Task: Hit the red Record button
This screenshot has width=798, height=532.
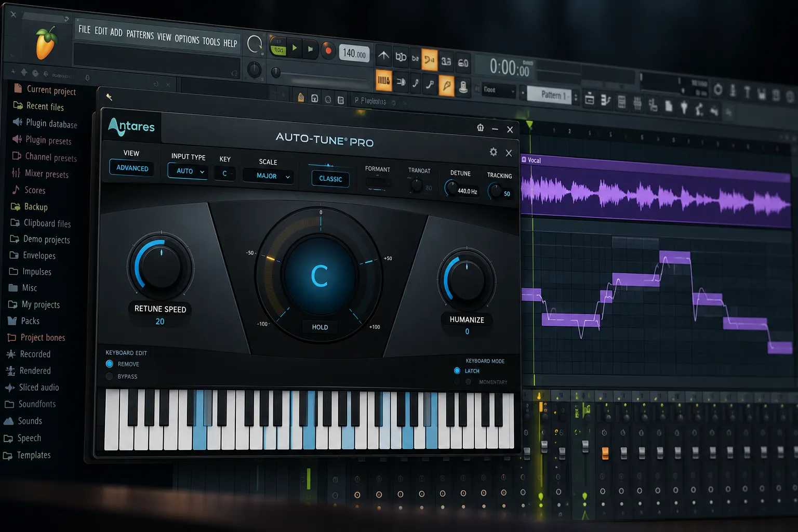Action: [x=328, y=50]
